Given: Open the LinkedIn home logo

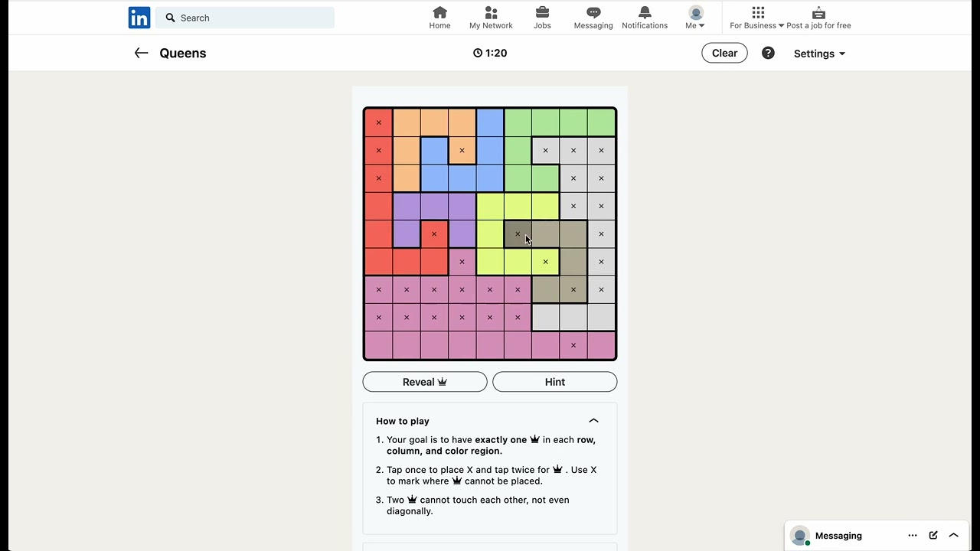Looking at the screenshot, I should [139, 18].
